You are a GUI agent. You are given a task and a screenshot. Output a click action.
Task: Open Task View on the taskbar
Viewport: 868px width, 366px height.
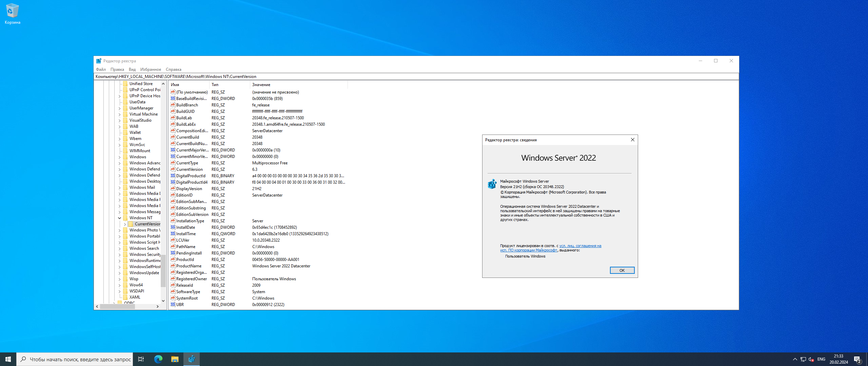click(141, 359)
